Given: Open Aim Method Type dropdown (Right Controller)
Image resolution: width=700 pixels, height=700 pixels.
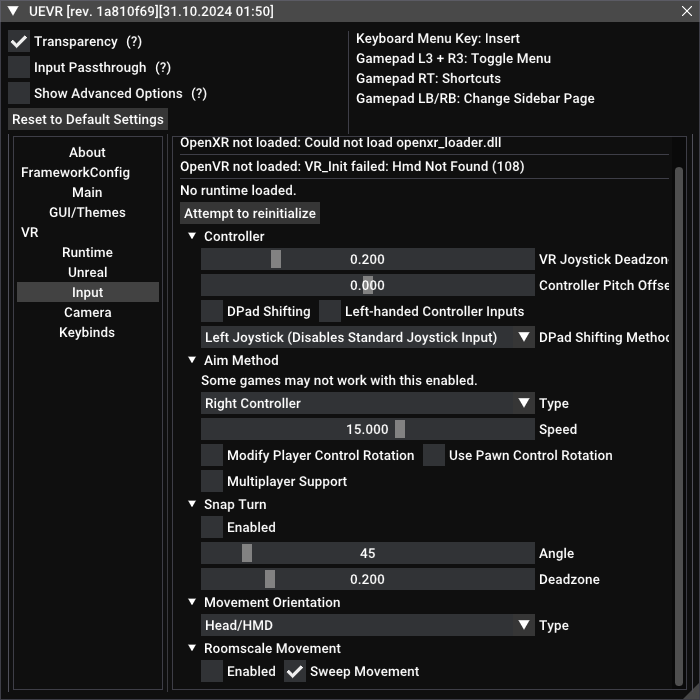Looking at the screenshot, I should coord(368,403).
